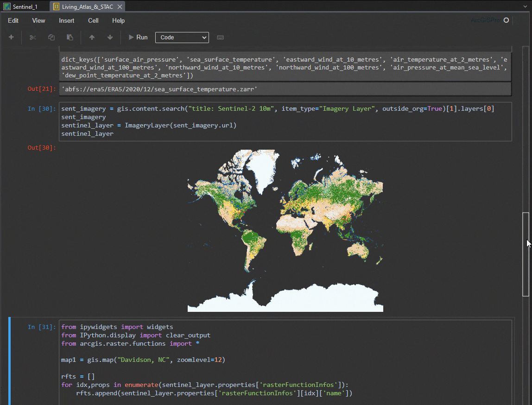Move the selected cell up
Image resolution: width=532 pixels, height=405 pixels.
(x=92, y=37)
